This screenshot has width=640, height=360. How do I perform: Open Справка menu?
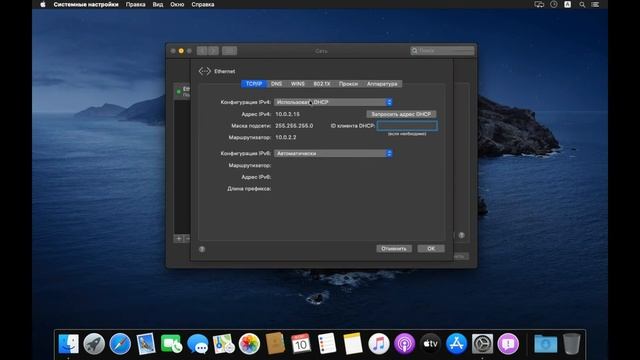tap(203, 4)
